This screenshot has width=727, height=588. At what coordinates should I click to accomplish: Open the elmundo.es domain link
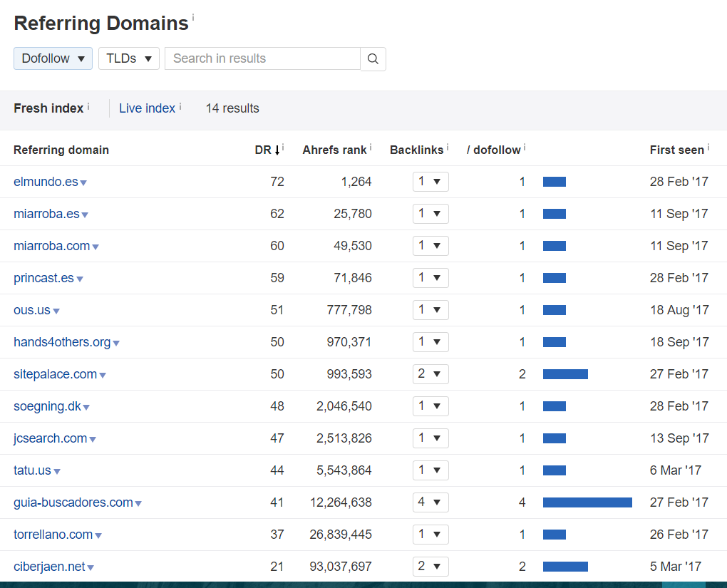coord(46,182)
